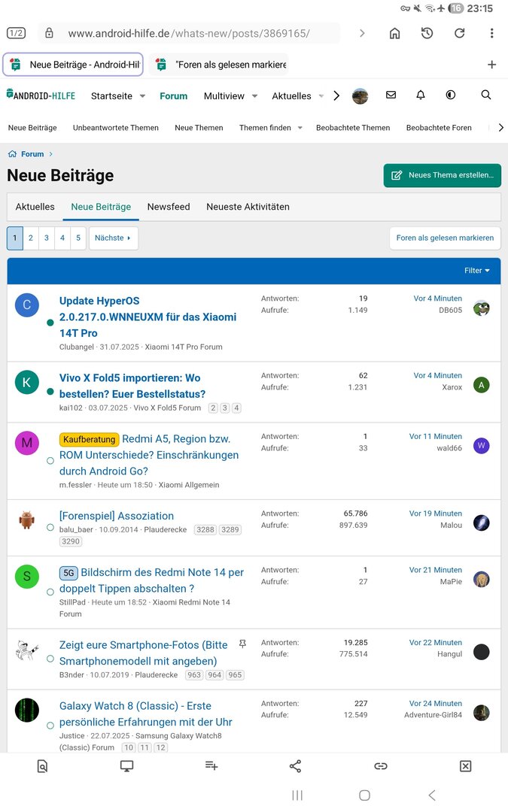508x812 pixels.
Task: Open notifications bell icon
Action: coord(421,95)
